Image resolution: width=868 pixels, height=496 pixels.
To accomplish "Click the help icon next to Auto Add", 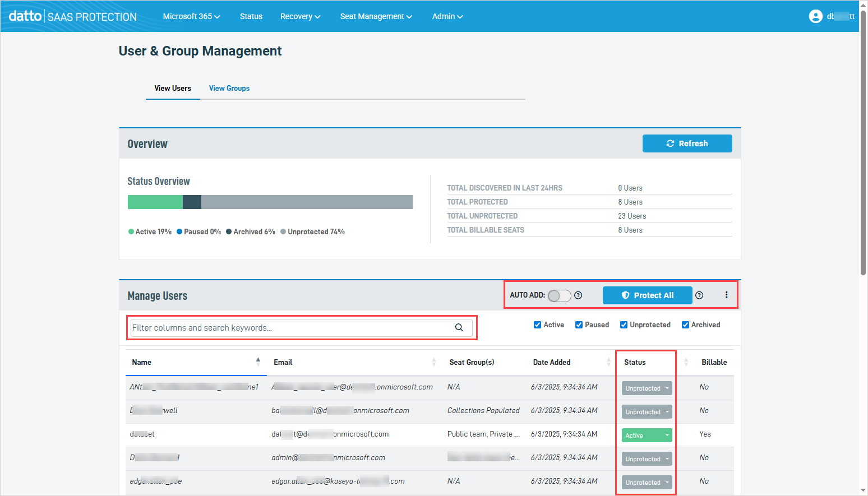I will [578, 295].
